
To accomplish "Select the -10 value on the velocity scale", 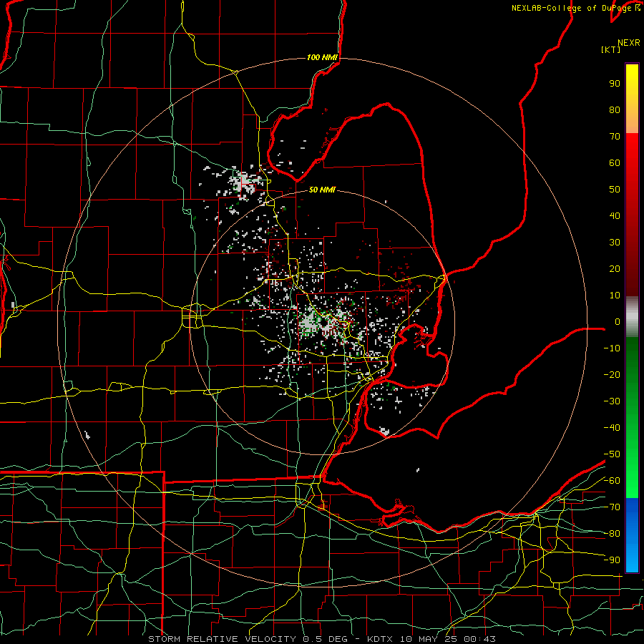I will click(612, 348).
